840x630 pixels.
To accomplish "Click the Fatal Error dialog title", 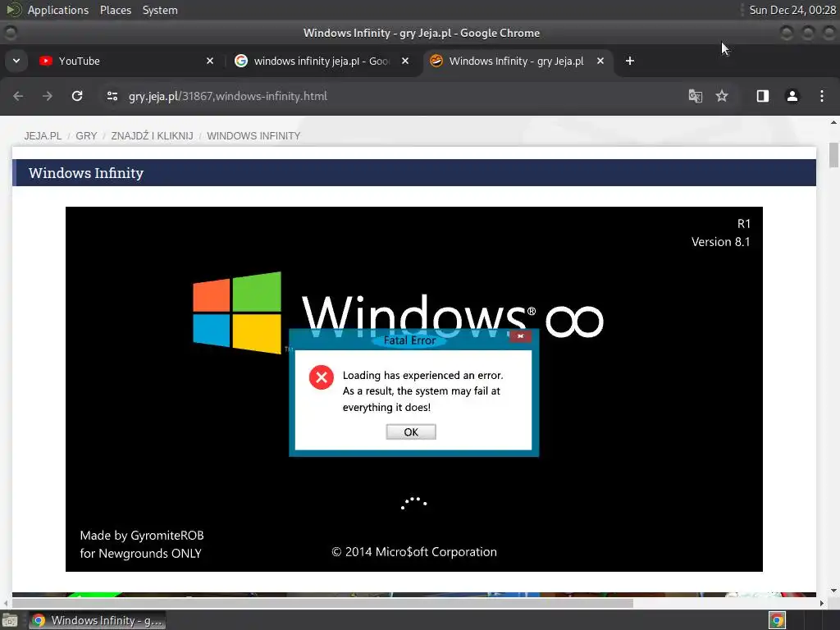I will click(x=410, y=340).
